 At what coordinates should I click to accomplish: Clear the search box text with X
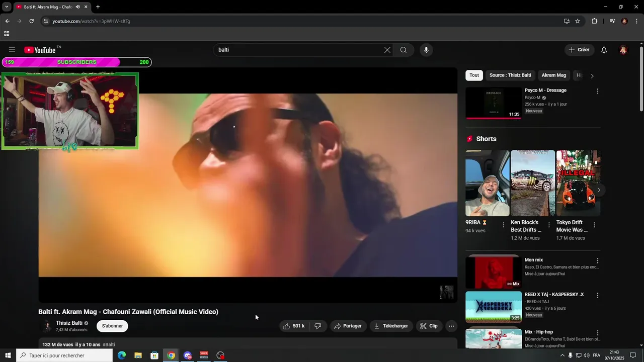click(387, 50)
